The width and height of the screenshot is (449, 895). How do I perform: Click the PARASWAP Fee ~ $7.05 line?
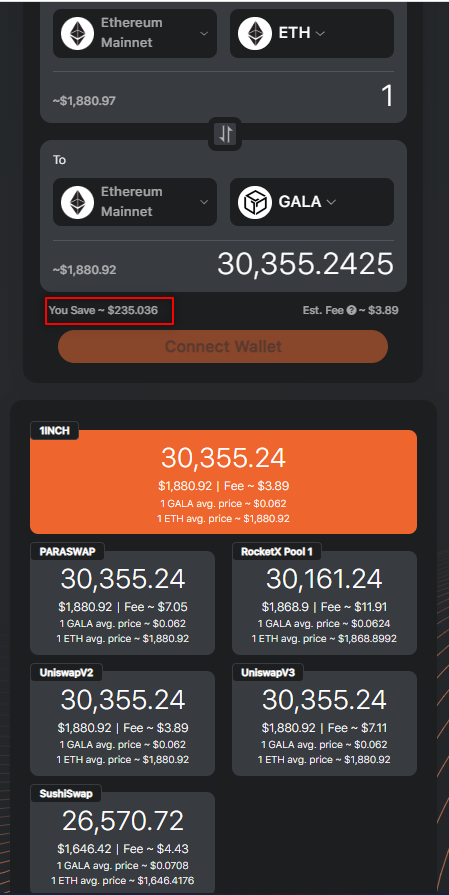[x=123, y=607]
